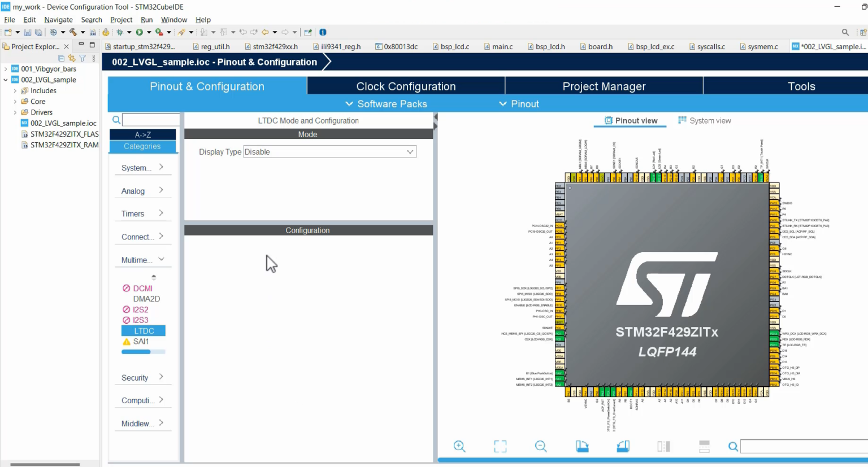Click the back navigation yellow arrow

tap(265, 33)
